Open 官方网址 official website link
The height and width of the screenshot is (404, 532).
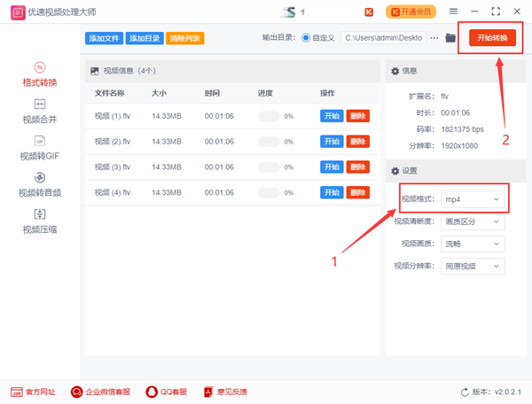coord(33,392)
